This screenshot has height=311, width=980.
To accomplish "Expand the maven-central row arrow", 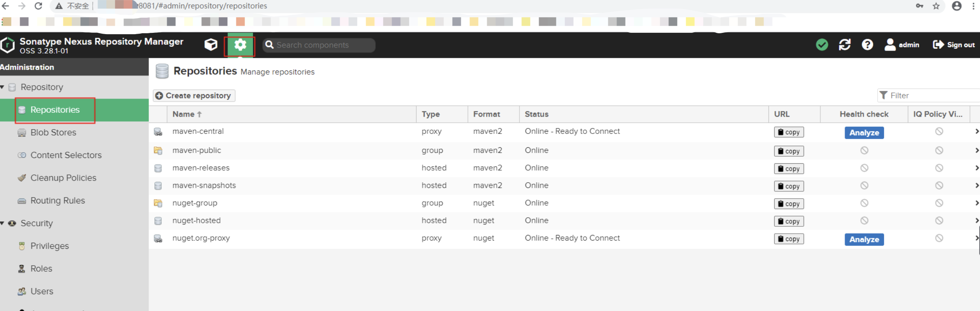I will click(976, 131).
